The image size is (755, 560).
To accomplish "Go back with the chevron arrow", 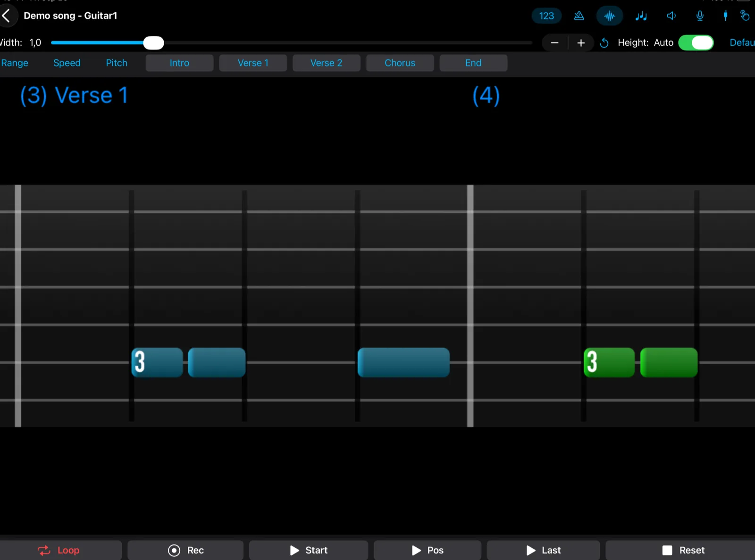I will (6, 16).
